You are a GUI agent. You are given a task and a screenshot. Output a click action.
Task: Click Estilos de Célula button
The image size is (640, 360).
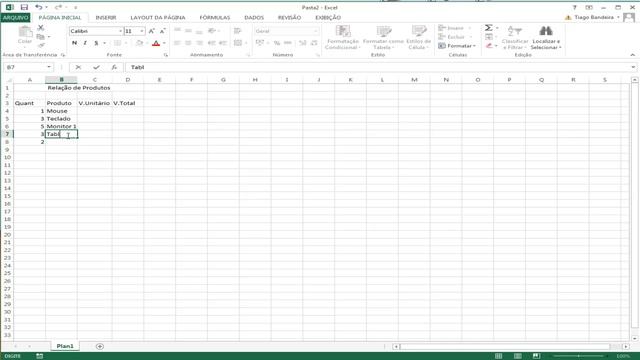tap(418, 38)
